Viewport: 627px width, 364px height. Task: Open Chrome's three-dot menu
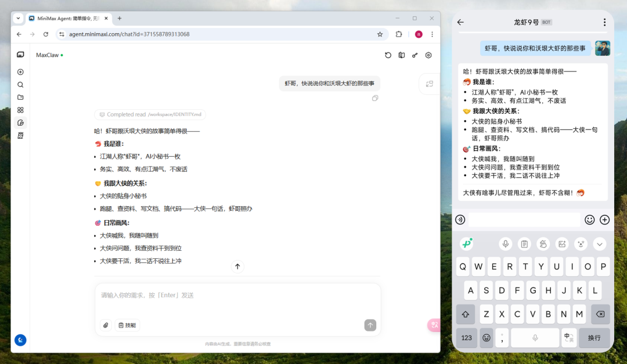click(432, 34)
